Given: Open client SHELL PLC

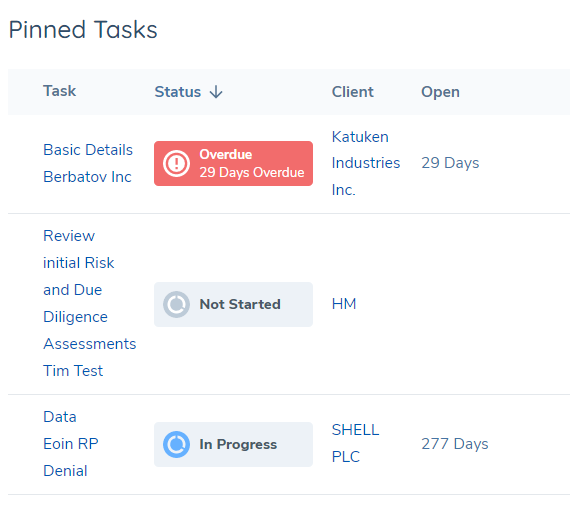Looking at the screenshot, I should 356,444.
